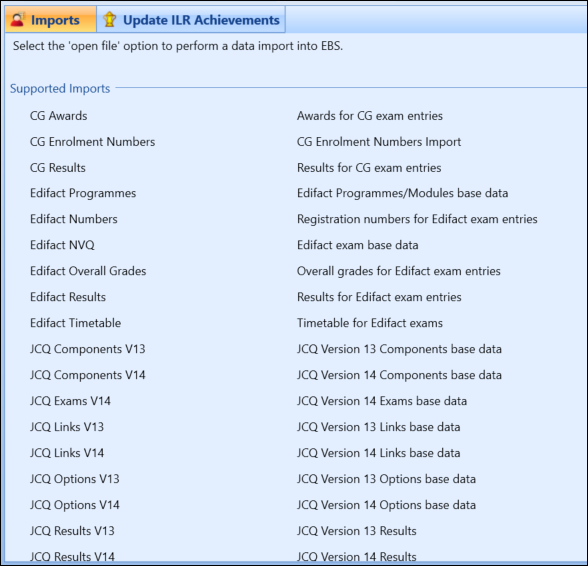The image size is (588, 566).
Task: Click 'JCQ Version 14 Components base data'
Action: (399, 375)
